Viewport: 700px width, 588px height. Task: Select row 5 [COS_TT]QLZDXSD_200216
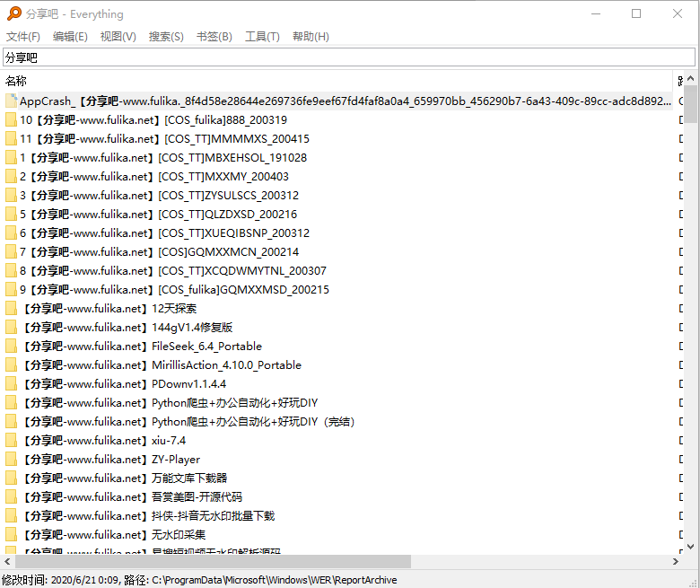[158, 215]
